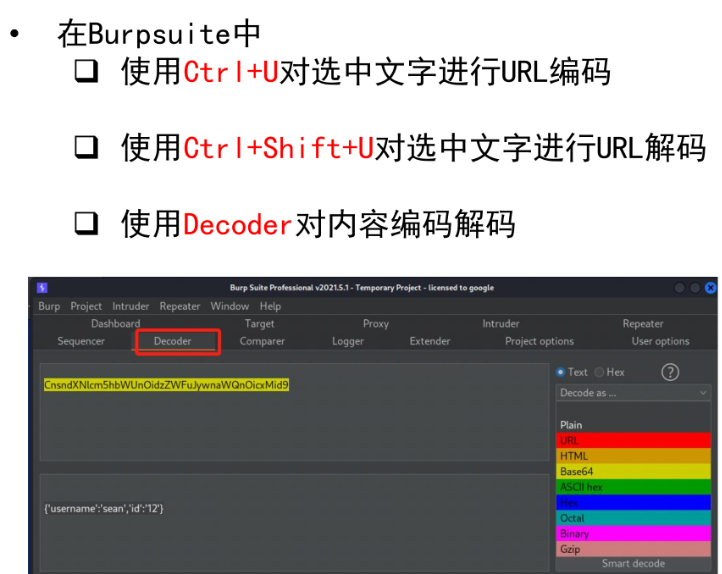Expand the 'Decode as ...' dropdown
The width and height of the screenshot is (722, 574).
tap(633, 393)
